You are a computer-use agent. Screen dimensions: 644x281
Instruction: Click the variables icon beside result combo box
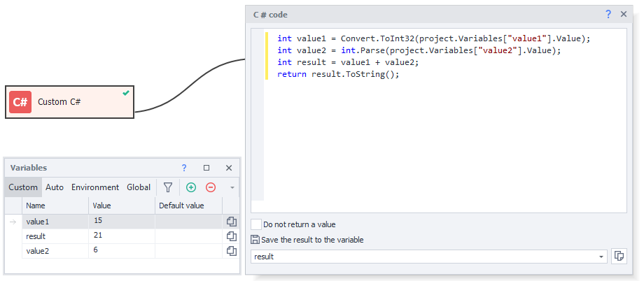point(618,257)
